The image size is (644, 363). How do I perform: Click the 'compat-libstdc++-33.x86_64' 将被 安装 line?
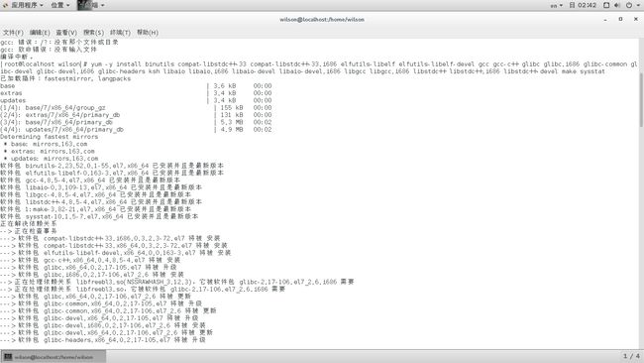114,245
